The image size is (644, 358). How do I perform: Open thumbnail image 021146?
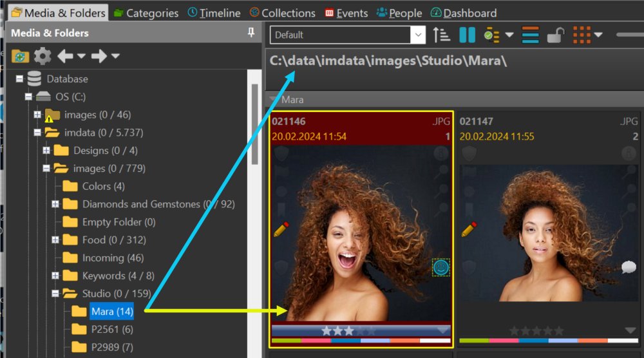click(x=361, y=233)
